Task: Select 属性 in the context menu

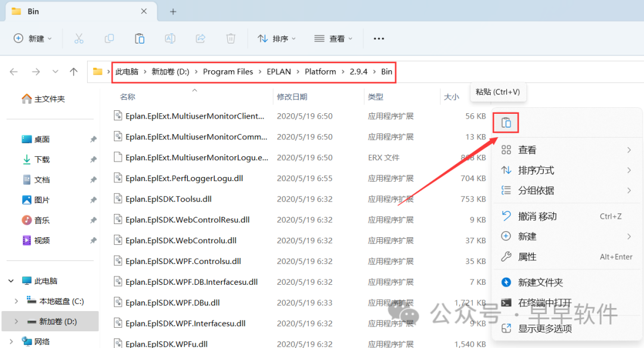Action: [x=527, y=257]
